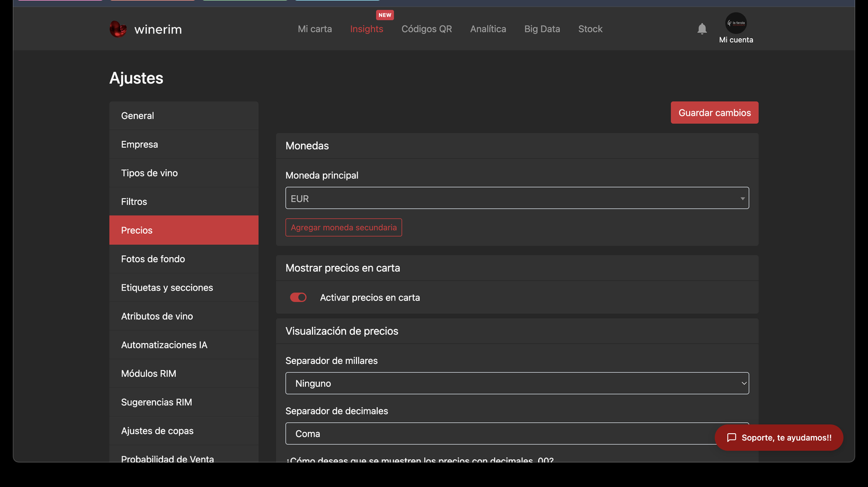
Task: Open the Módulos RIM section
Action: coord(184,374)
